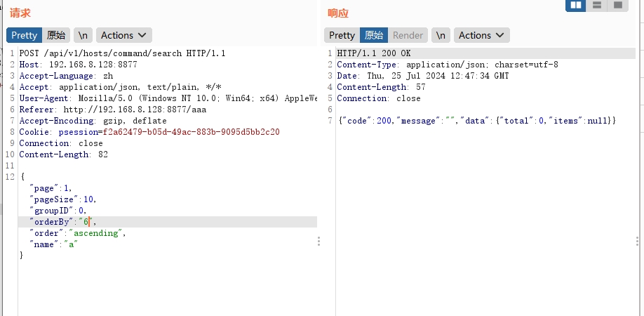Click the response Date header line
This screenshot has width=644, height=316.
tap(423, 76)
